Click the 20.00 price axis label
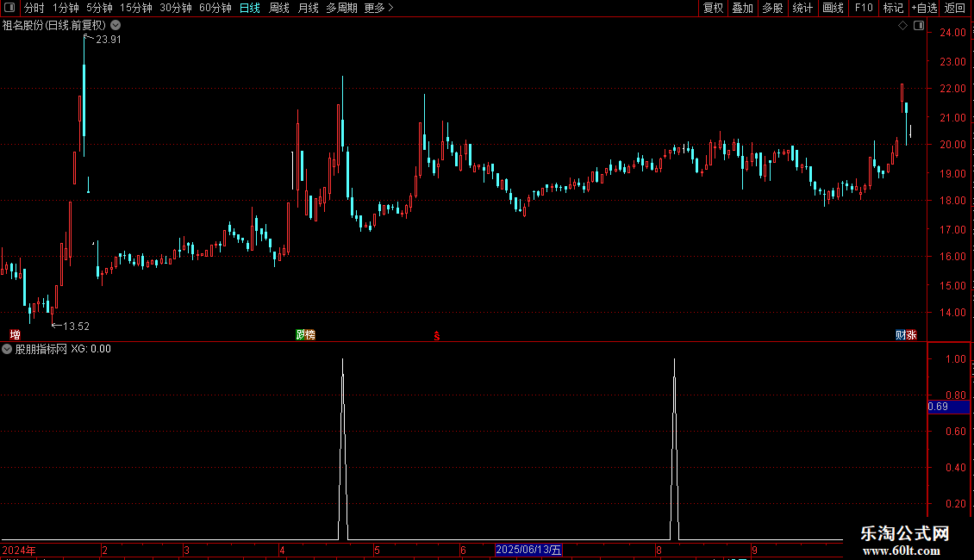The height and width of the screenshot is (560, 974). click(x=952, y=144)
